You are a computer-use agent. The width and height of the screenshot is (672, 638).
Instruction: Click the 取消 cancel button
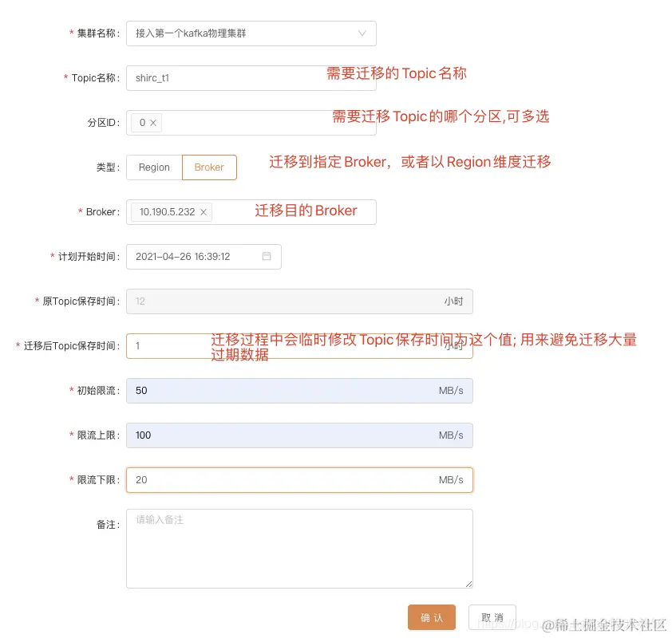click(492, 616)
